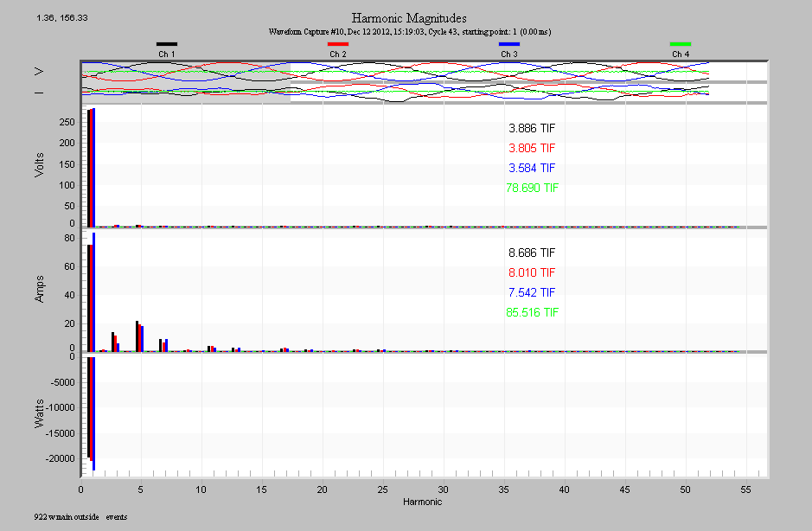This screenshot has width=812, height=531.
Task: Expand the V waveform row in the preview
Action: [38, 72]
